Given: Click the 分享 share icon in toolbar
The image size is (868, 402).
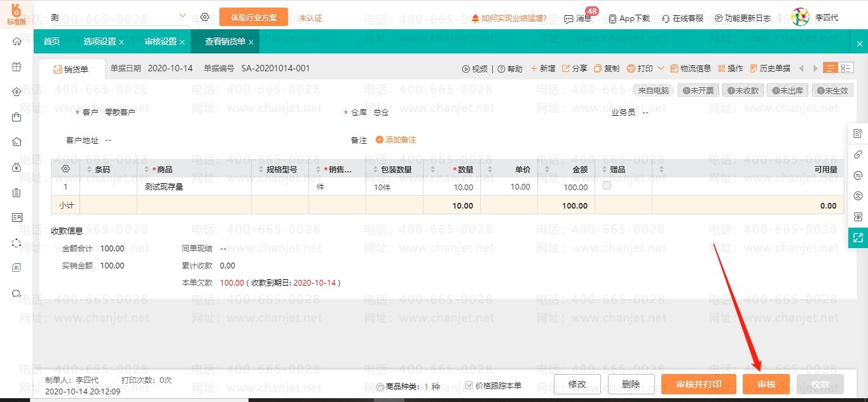Looking at the screenshot, I should point(566,69).
